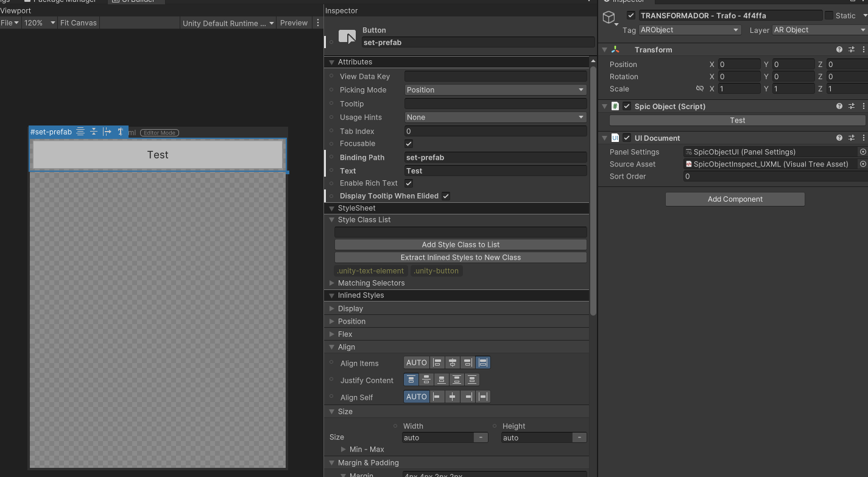Disable the Spic Object (Script) component
The width and height of the screenshot is (868, 477).
click(627, 107)
